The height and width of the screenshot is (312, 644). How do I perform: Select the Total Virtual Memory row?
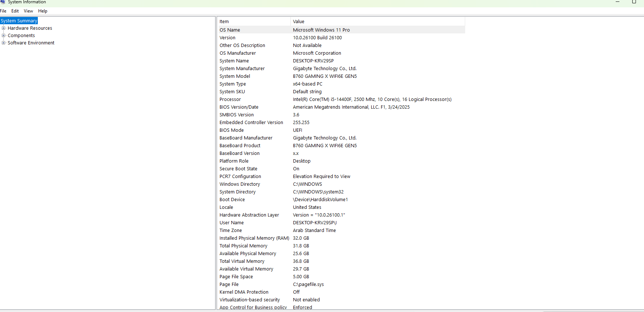pos(341,261)
